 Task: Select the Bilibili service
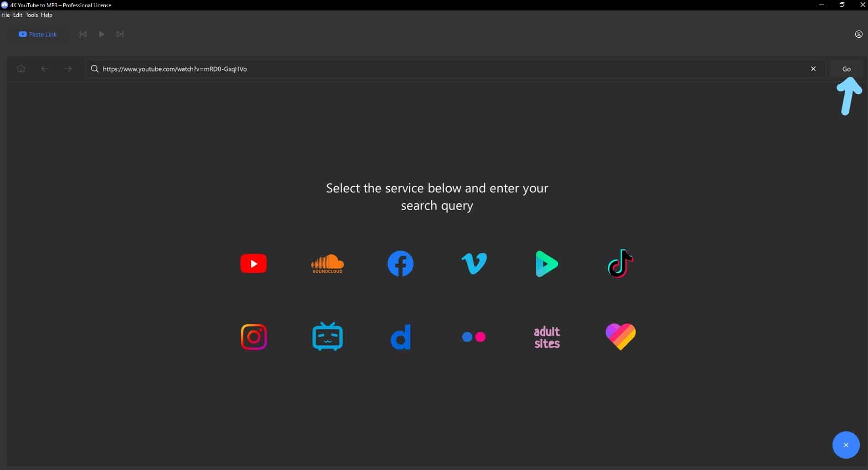pos(327,336)
